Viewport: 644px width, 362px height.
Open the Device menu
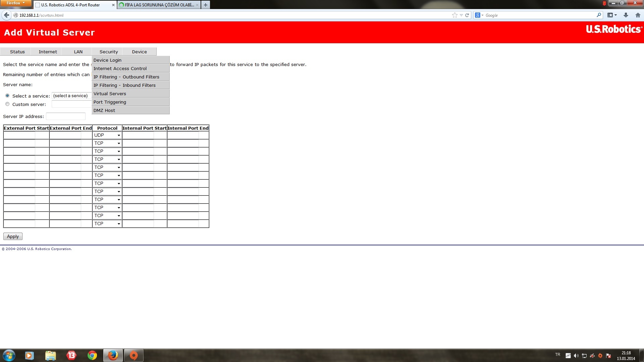(x=139, y=52)
